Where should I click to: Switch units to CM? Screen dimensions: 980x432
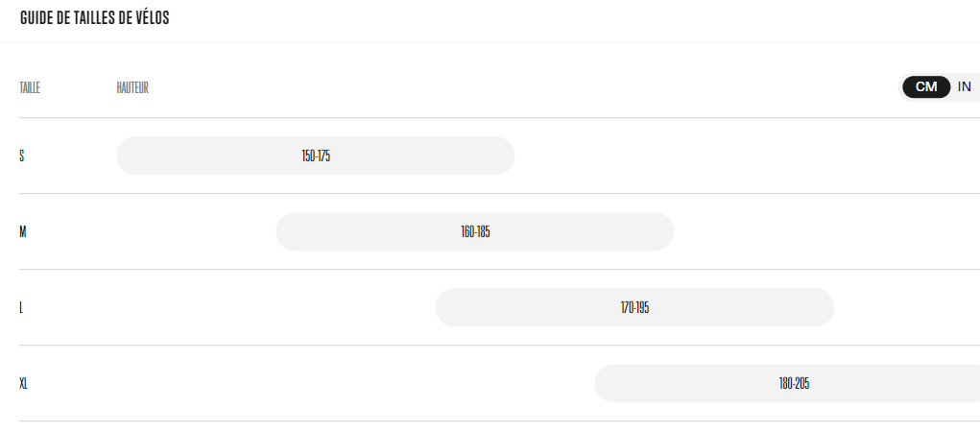coord(926,87)
